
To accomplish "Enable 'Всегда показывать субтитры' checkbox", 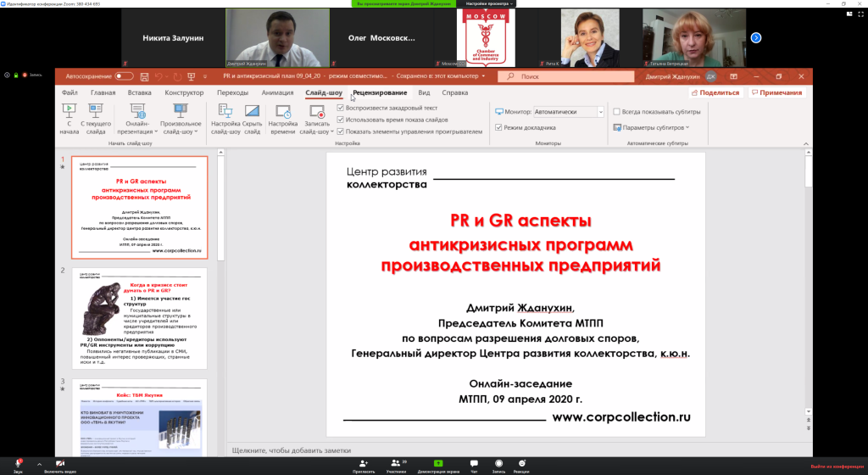I will point(616,112).
